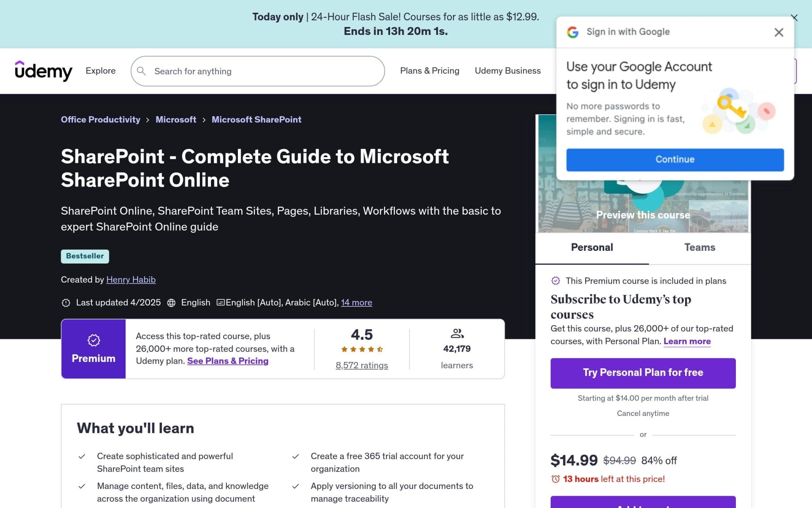Click the 84% off text
The image size is (812, 508).
[x=659, y=460]
